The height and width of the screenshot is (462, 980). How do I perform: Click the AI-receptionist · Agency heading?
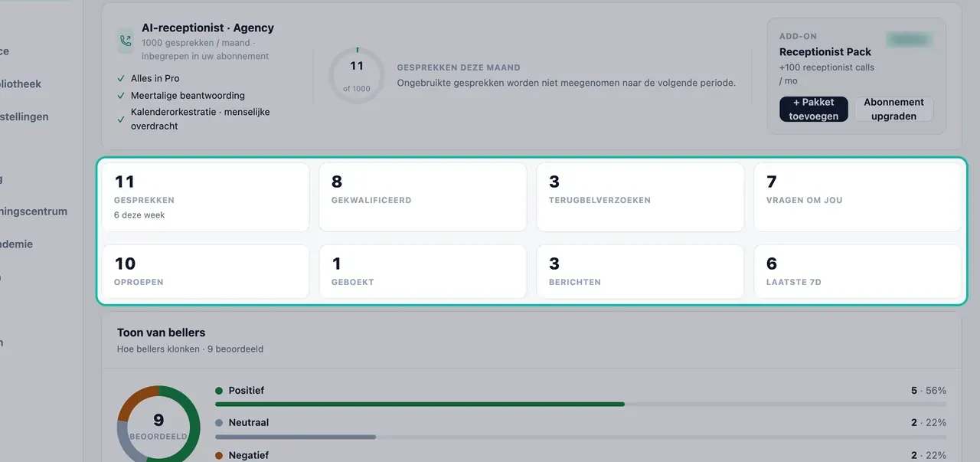pos(207,28)
